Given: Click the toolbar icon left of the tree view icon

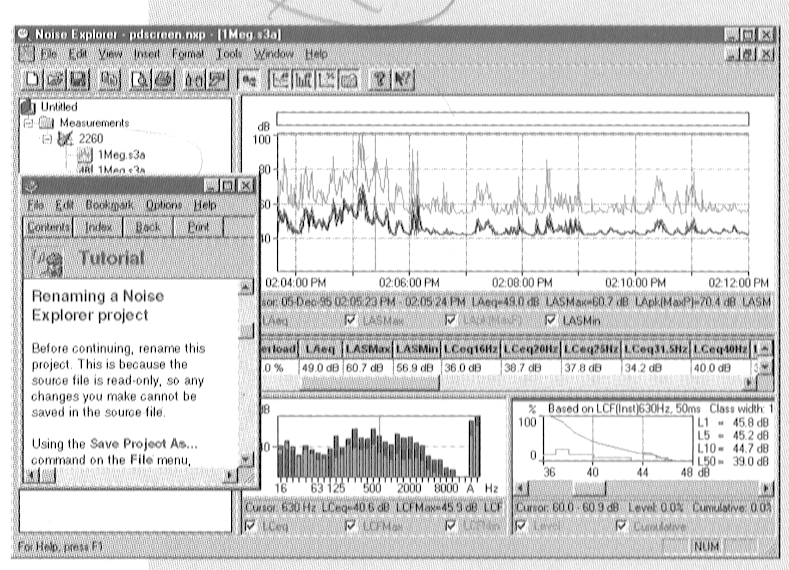Looking at the screenshot, I should click(x=217, y=80).
